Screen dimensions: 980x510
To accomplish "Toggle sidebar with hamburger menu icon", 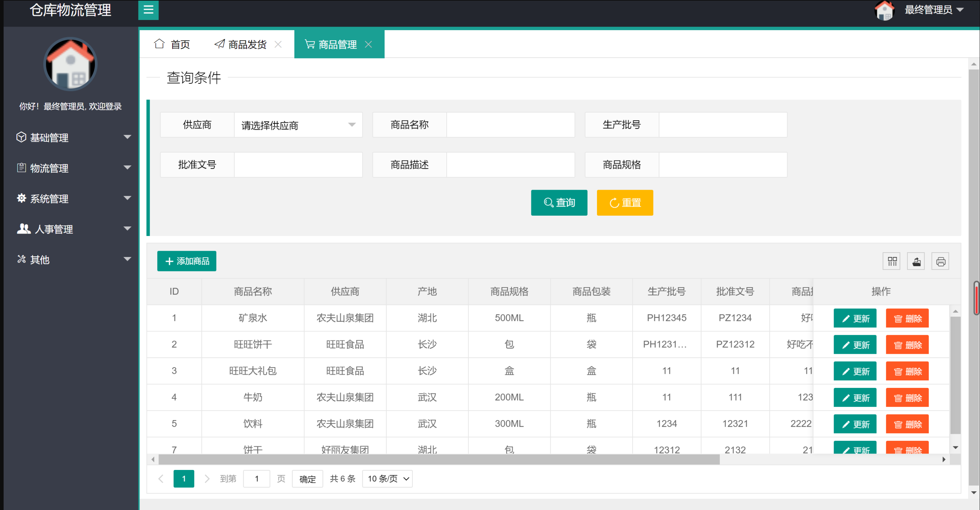I will pyautogui.click(x=148, y=10).
